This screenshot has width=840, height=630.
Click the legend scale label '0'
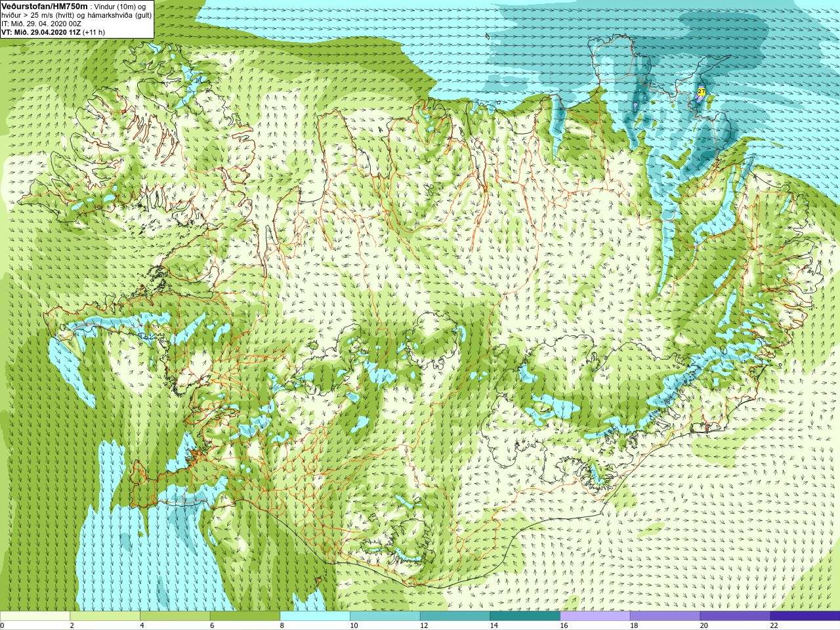click(2, 625)
